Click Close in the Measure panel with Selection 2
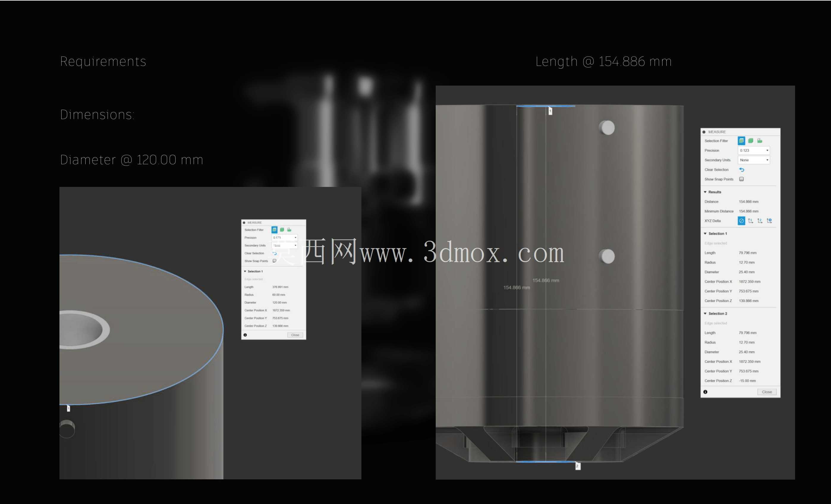The image size is (831, 504). coord(767,392)
